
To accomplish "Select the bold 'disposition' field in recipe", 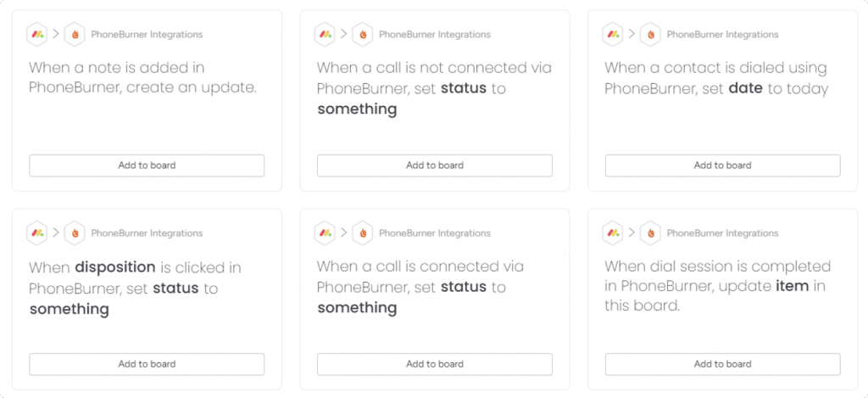I will tap(115, 267).
